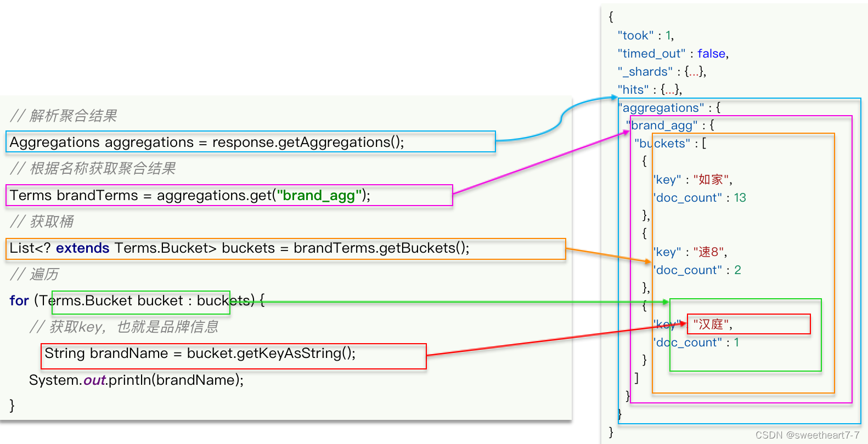Click the line 'Aggregations aggregations = response.getAggregations();'

[207, 143]
